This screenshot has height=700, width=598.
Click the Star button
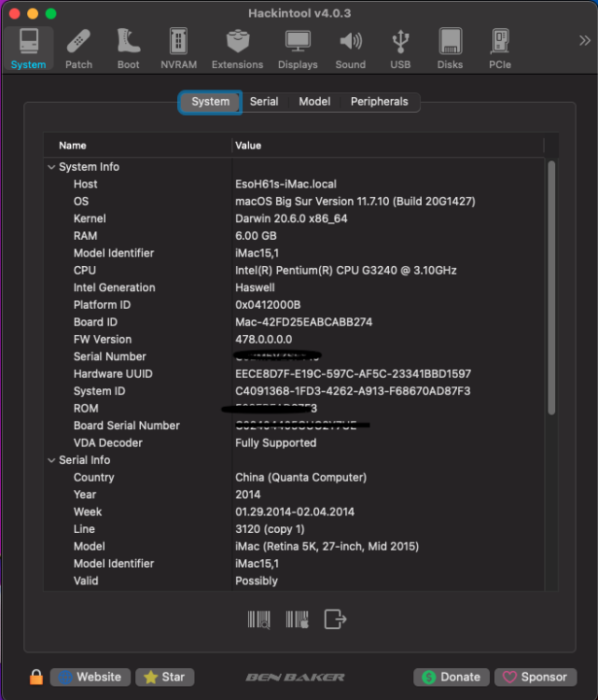pyautogui.click(x=165, y=677)
